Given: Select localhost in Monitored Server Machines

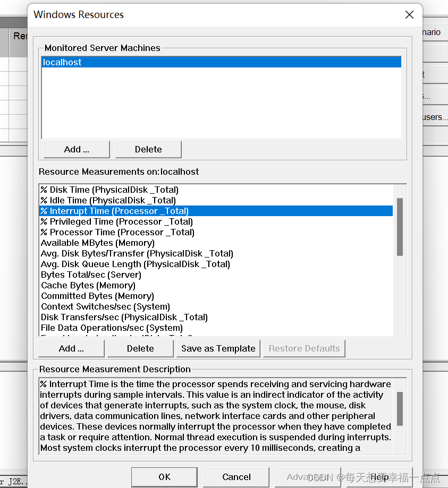Looking at the screenshot, I should tap(221, 62).
